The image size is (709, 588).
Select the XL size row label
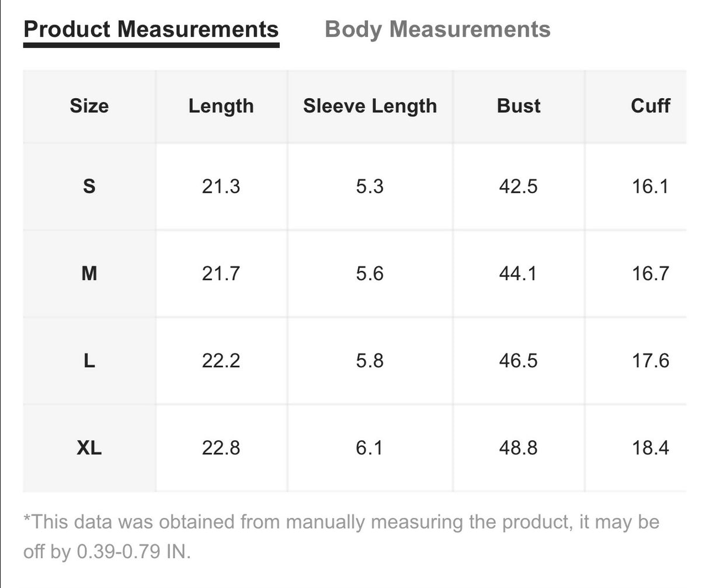click(89, 448)
